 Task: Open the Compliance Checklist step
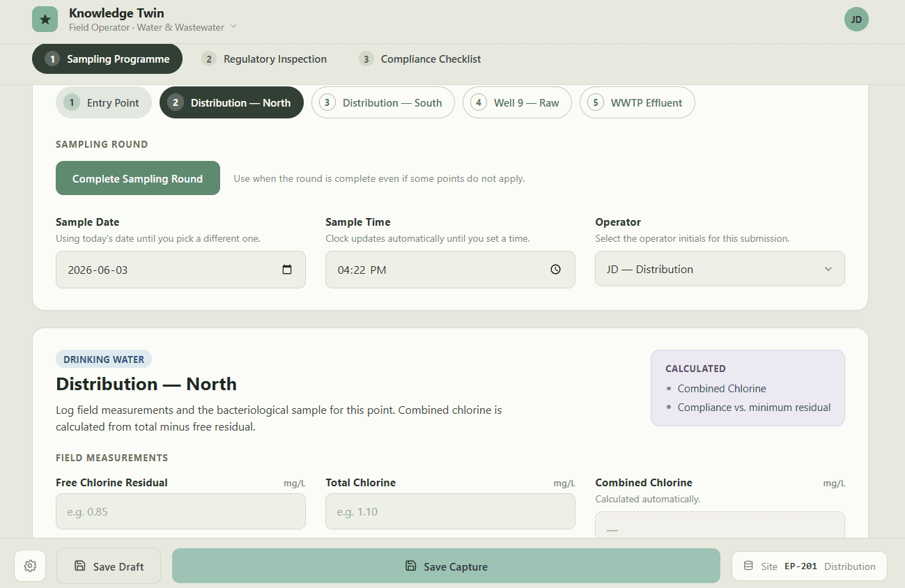(x=420, y=59)
